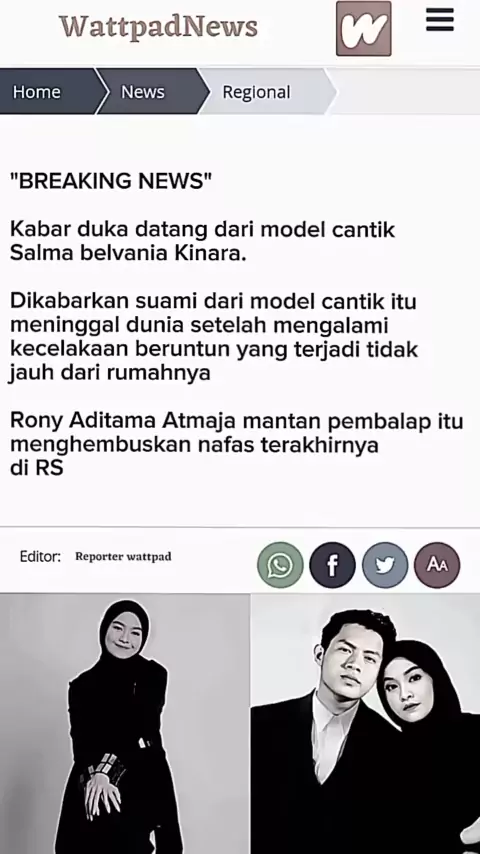Open the couple photo thumbnail
The image size is (480, 854).
366,724
